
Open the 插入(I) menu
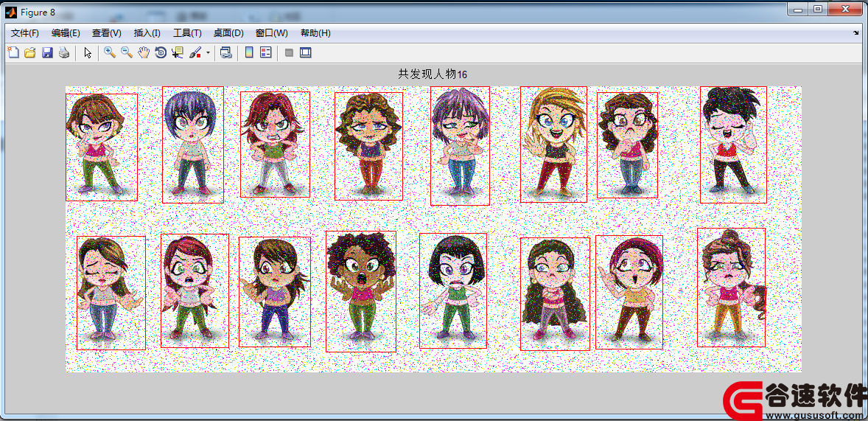[x=147, y=33]
